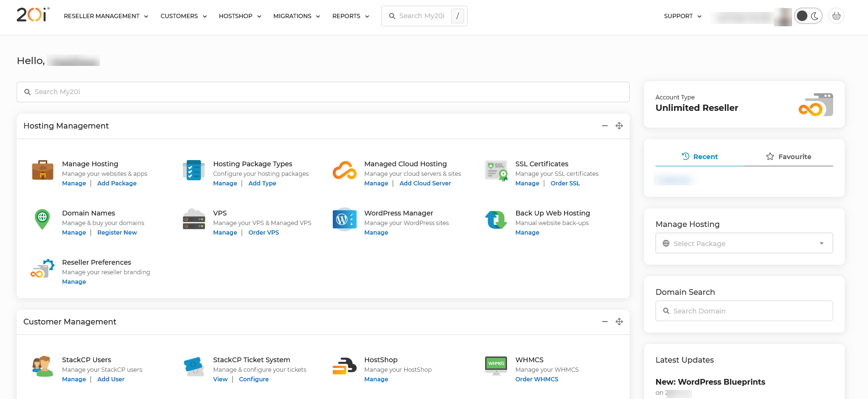This screenshot has width=868, height=399.
Task: Click the Search Domain input field
Action: [x=744, y=311]
